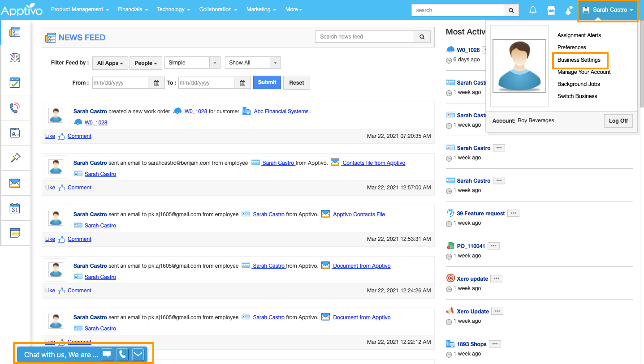Open the calendar icon in left sidebar
Screen dimensions: 644x364
pos(15,208)
